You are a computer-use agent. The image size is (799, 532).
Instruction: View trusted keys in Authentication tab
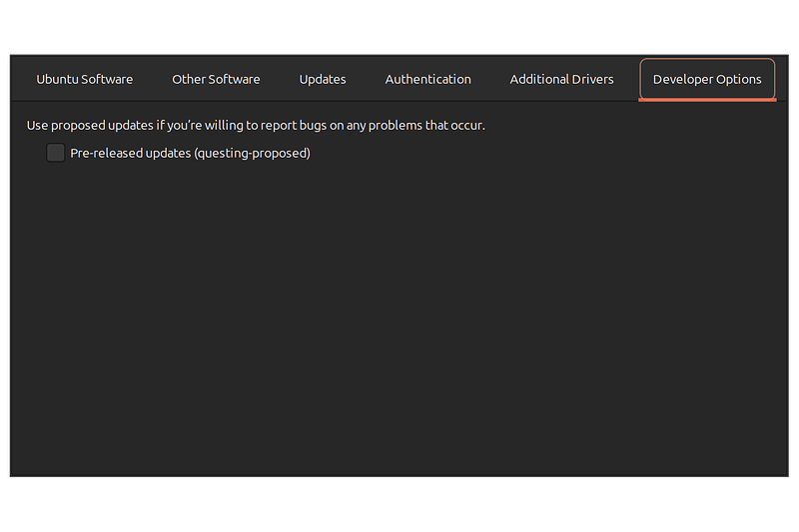(427, 80)
